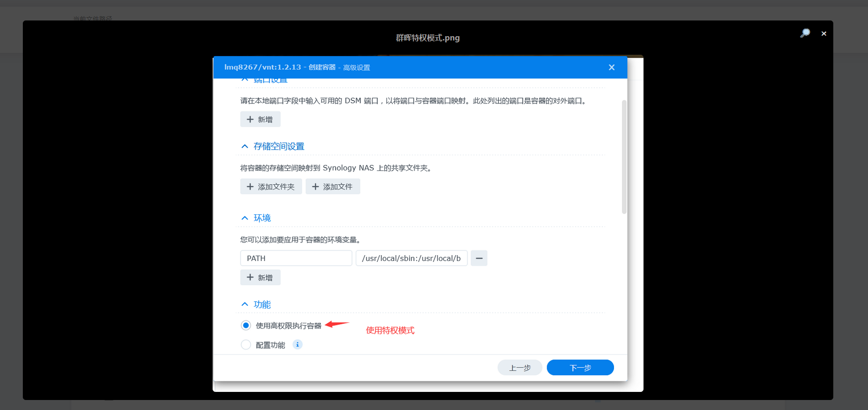Click the dialog's vertical scrollbar

624,157
